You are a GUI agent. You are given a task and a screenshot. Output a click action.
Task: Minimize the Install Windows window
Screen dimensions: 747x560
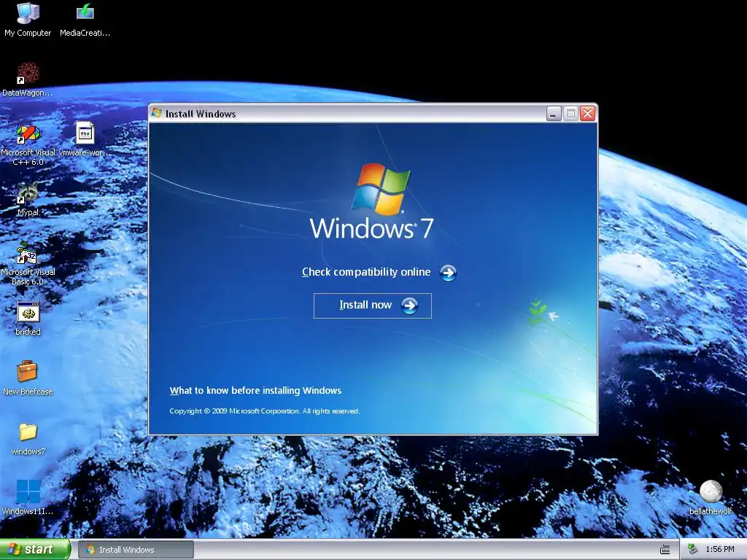click(554, 114)
